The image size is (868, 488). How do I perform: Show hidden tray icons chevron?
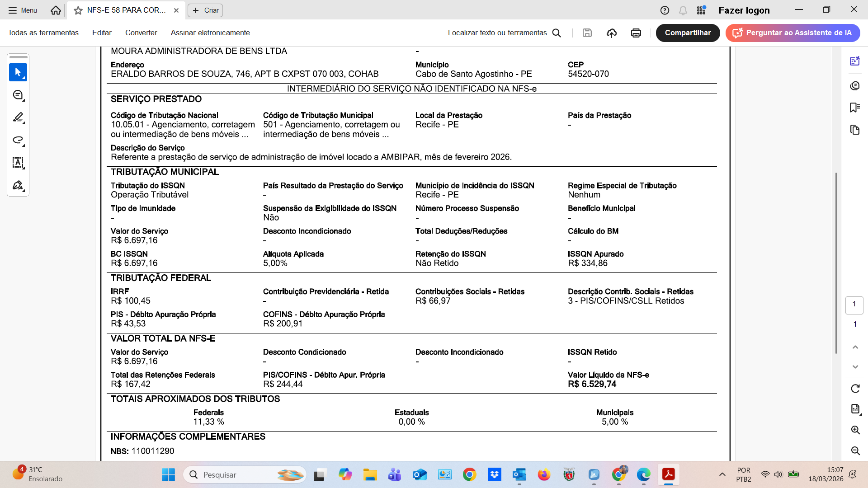click(722, 474)
